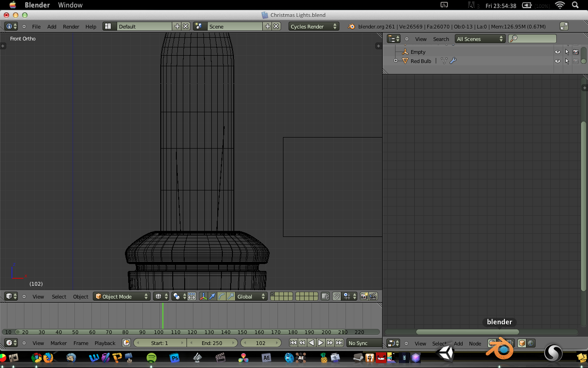Open the Node menu in the node editor
This screenshot has width=588, height=368.
[x=475, y=344]
